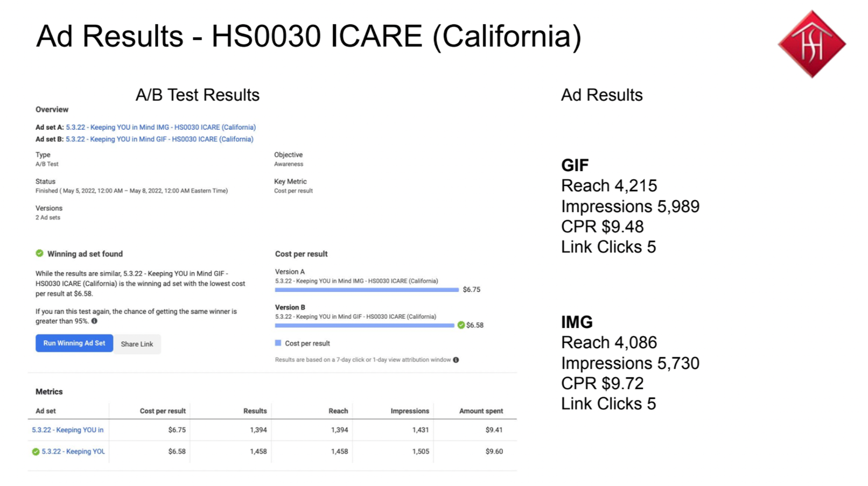This screenshot has width=868, height=486.
Task: Click the Version B cost bar
Action: coord(364,326)
